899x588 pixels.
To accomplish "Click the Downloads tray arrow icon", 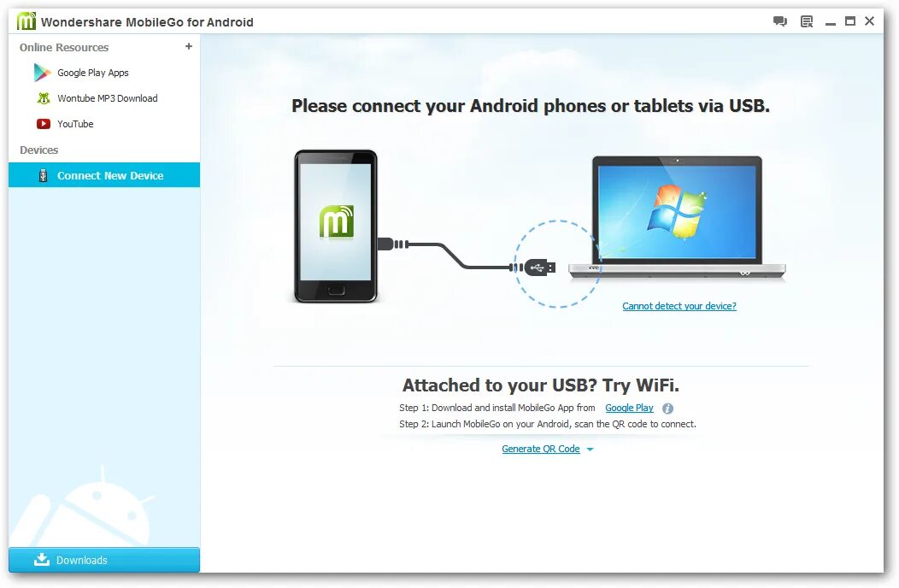I will point(42,559).
